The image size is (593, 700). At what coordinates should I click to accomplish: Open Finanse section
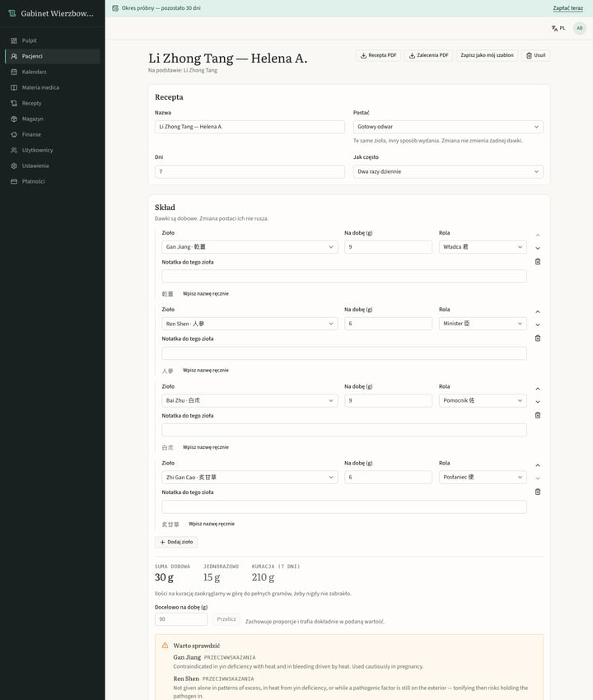point(52,134)
